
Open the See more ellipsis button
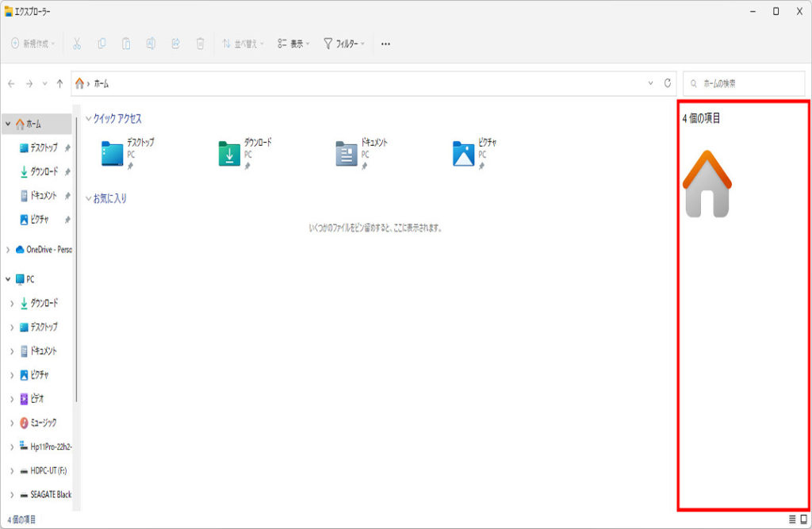pos(385,44)
